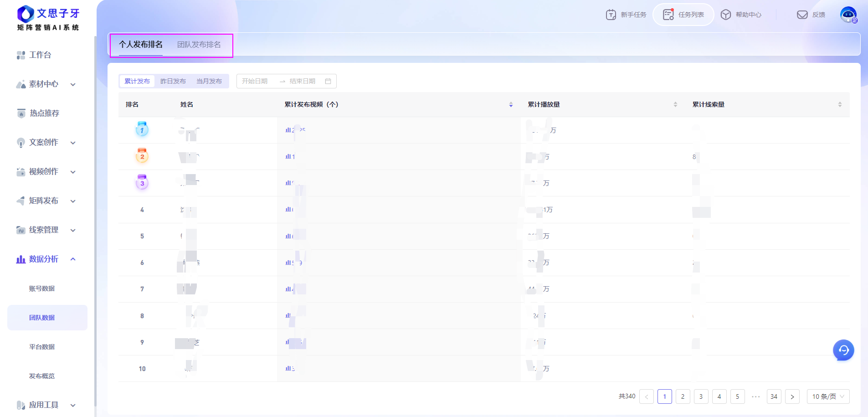This screenshot has width=868, height=417.
Task: Click chart icon in rank 4 row
Action: pos(288,210)
